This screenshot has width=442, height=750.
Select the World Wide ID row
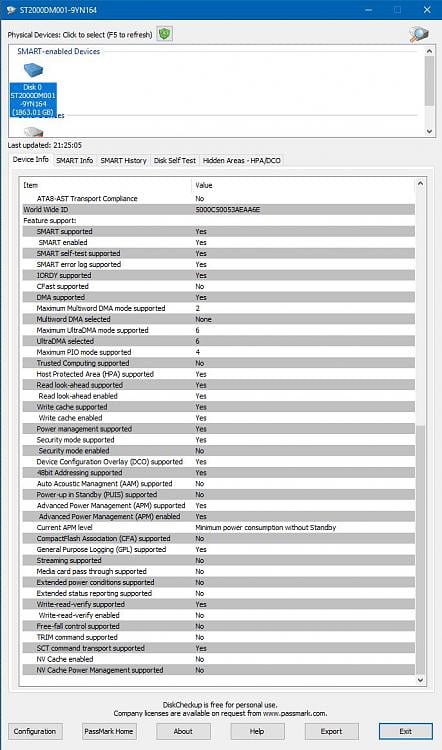(218, 210)
